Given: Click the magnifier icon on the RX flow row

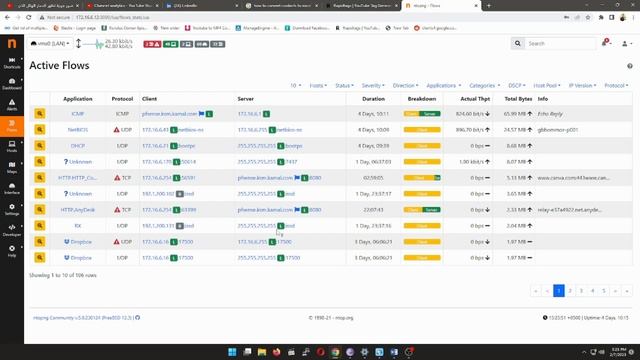Looking at the screenshot, I should (40, 225).
